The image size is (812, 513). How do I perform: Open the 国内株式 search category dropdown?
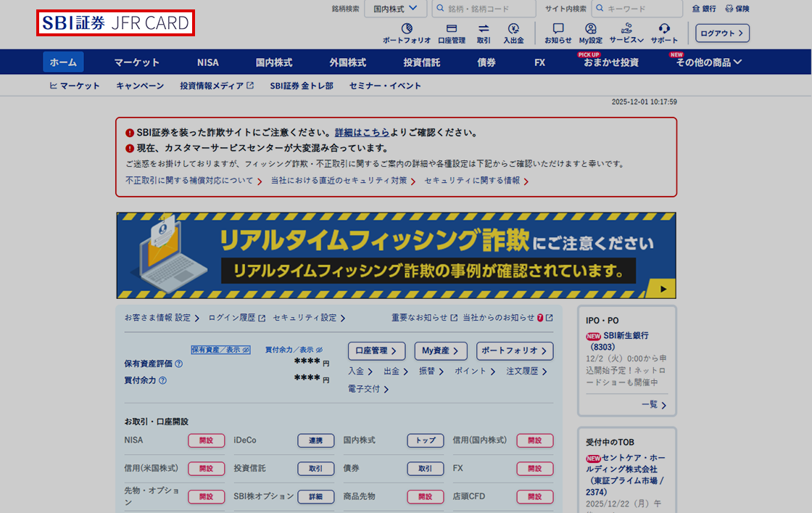pyautogui.click(x=395, y=8)
